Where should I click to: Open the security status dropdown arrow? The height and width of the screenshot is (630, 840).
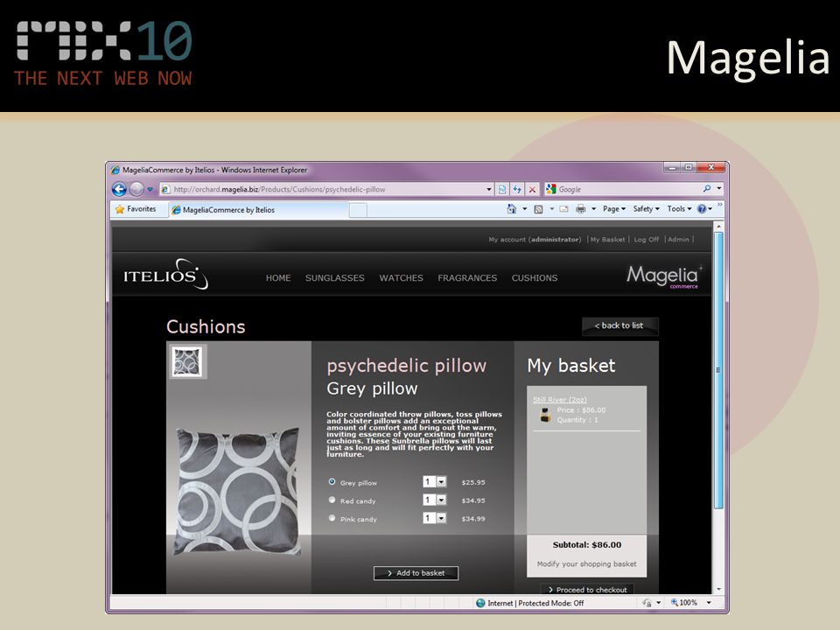pyautogui.click(x=659, y=603)
